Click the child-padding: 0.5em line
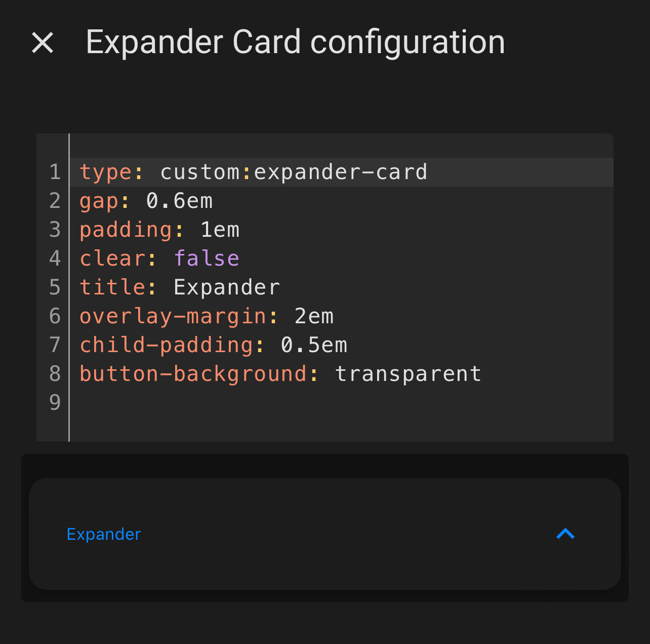The height and width of the screenshot is (644, 650). [x=213, y=344]
